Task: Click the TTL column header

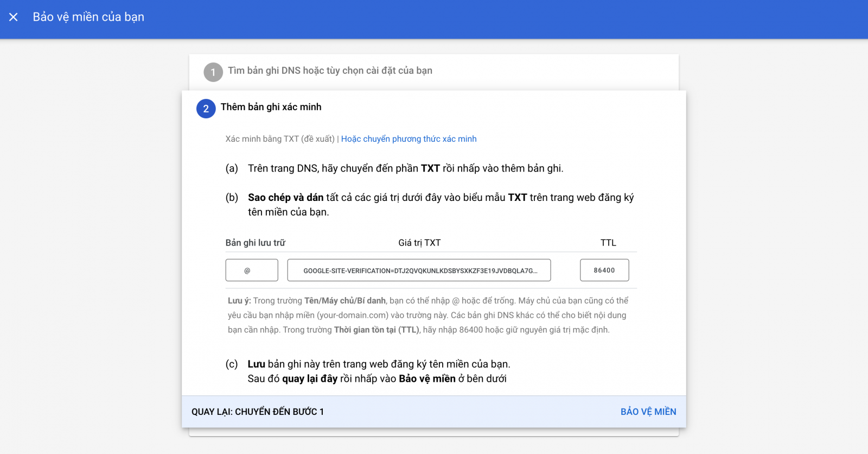Action: point(608,243)
